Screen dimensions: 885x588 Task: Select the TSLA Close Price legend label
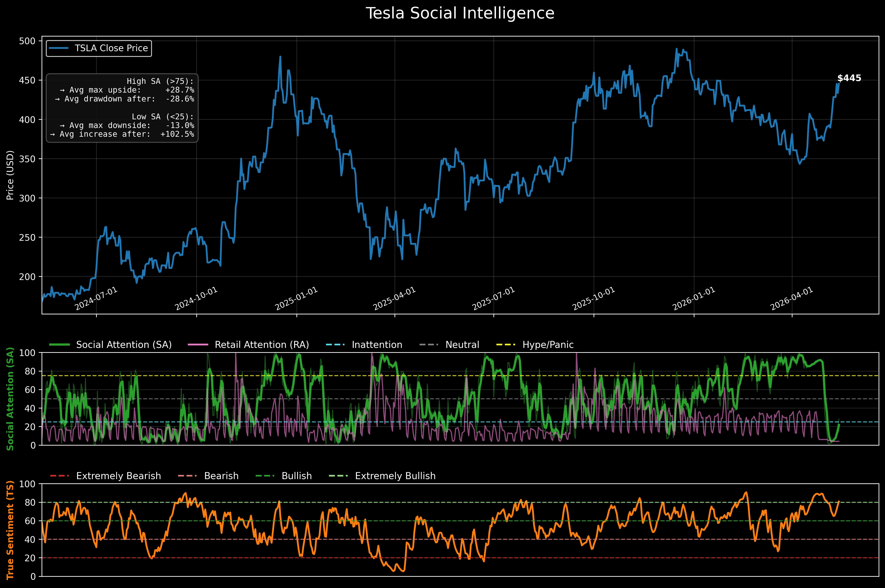111,48
